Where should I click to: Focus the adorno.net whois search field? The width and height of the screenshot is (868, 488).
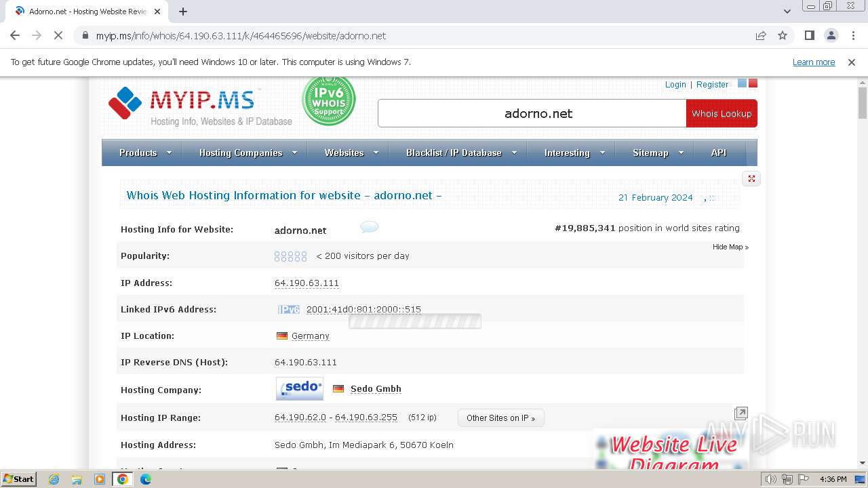click(532, 113)
